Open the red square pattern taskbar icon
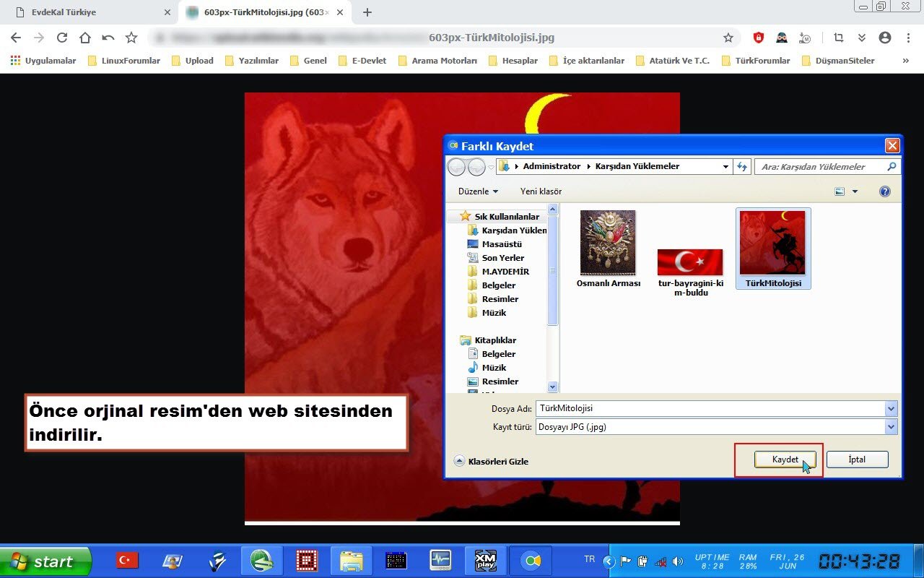This screenshot has height=578, width=924. point(308,561)
